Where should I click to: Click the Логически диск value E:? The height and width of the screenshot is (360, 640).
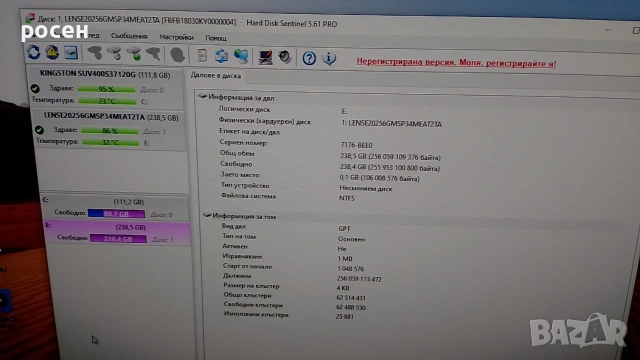pos(344,111)
